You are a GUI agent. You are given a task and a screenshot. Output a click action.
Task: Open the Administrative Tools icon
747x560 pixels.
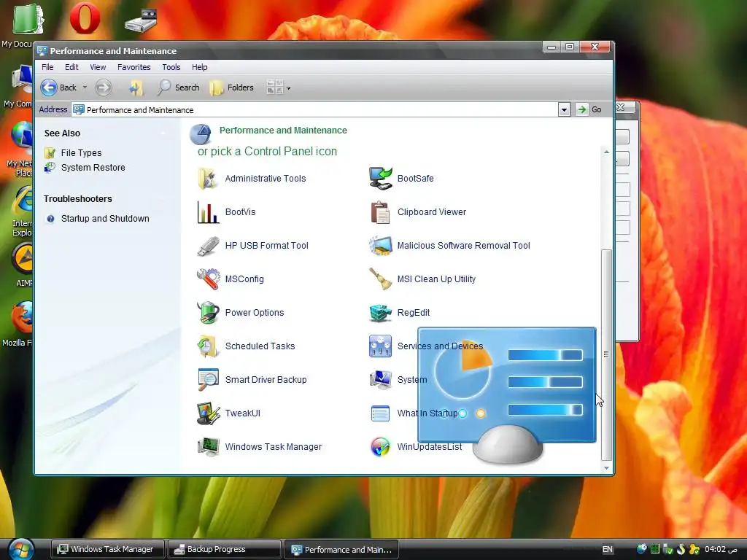(208, 179)
